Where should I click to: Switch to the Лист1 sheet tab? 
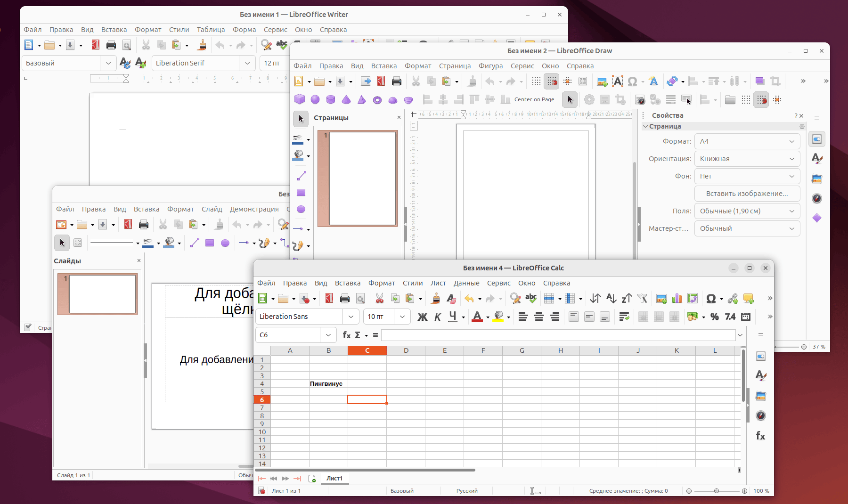(334, 479)
